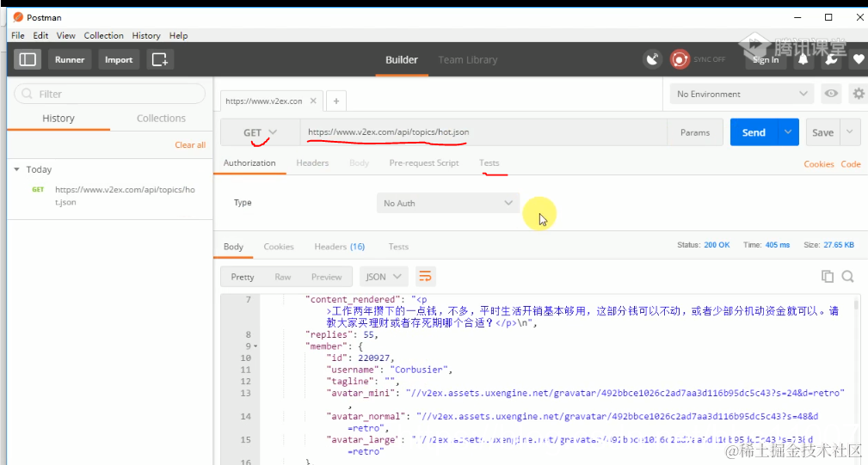868x465 pixels.
Task: Click the Import button
Action: point(119,59)
